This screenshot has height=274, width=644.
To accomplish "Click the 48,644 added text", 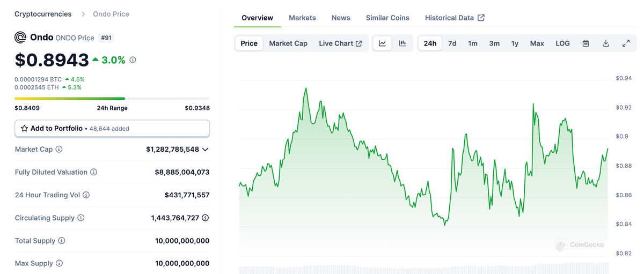I will click(109, 129).
